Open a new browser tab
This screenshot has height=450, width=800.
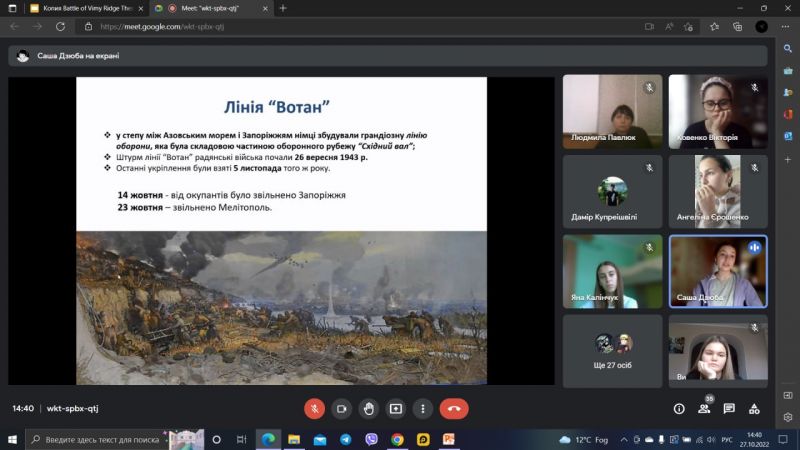(x=283, y=8)
